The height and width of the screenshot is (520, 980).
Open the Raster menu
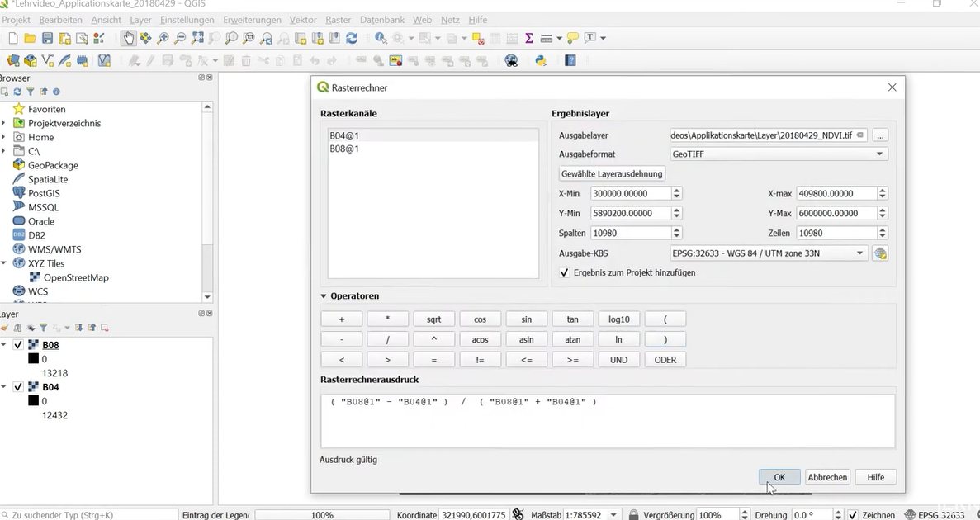[339, 20]
